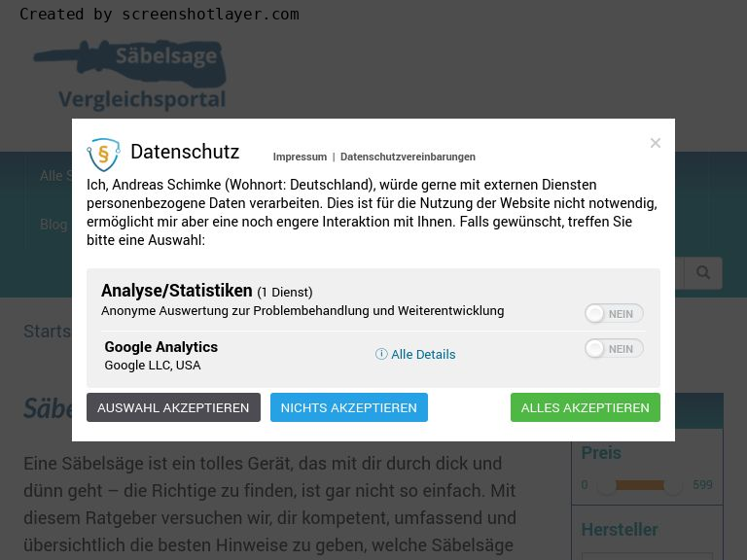Close the Datenschutz dialog with X
Screen dimensions: 747x560
point(655,143)
